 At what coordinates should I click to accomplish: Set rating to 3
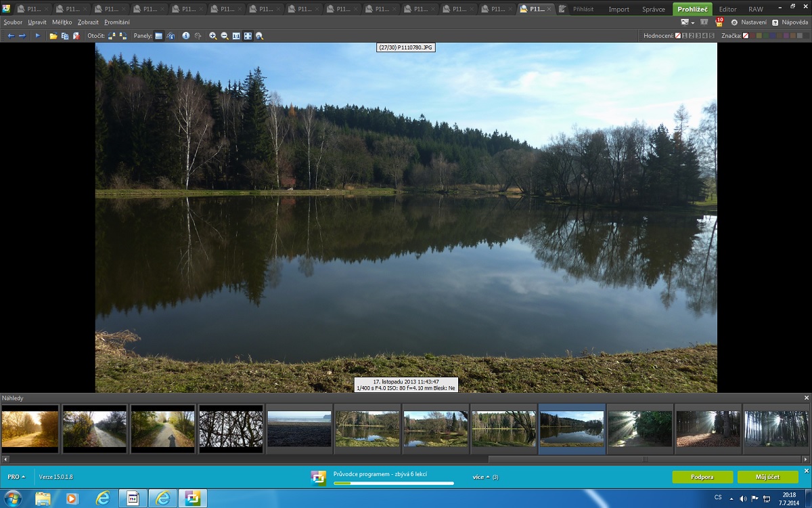click(x=698, y=36)
